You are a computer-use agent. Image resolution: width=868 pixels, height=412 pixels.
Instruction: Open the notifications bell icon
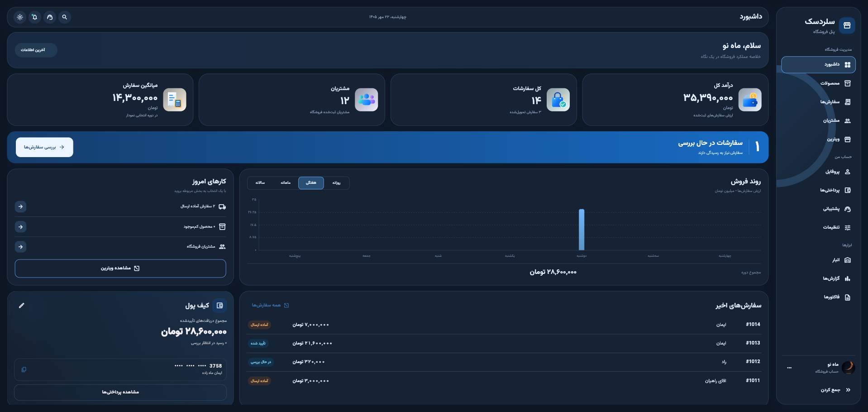click(35, 17)
